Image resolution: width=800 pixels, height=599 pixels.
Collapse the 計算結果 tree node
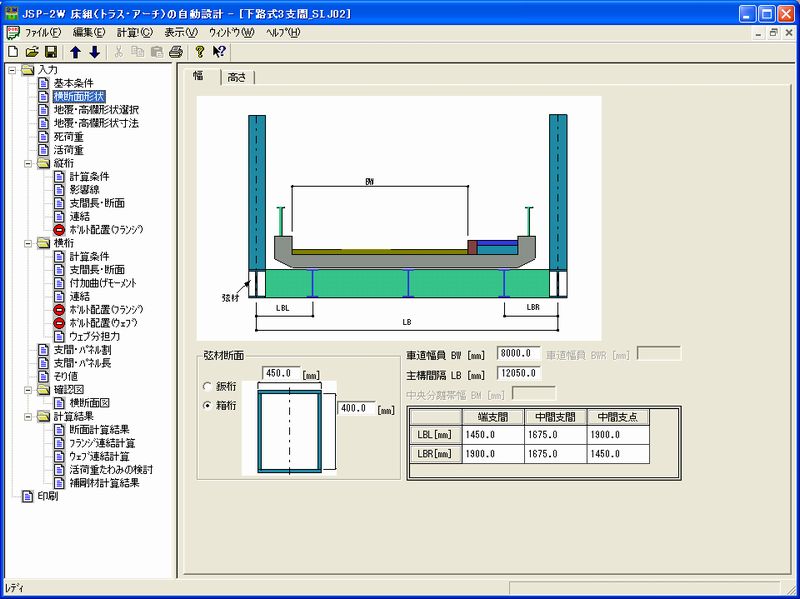pyautogui.click(x=28, y=416)
